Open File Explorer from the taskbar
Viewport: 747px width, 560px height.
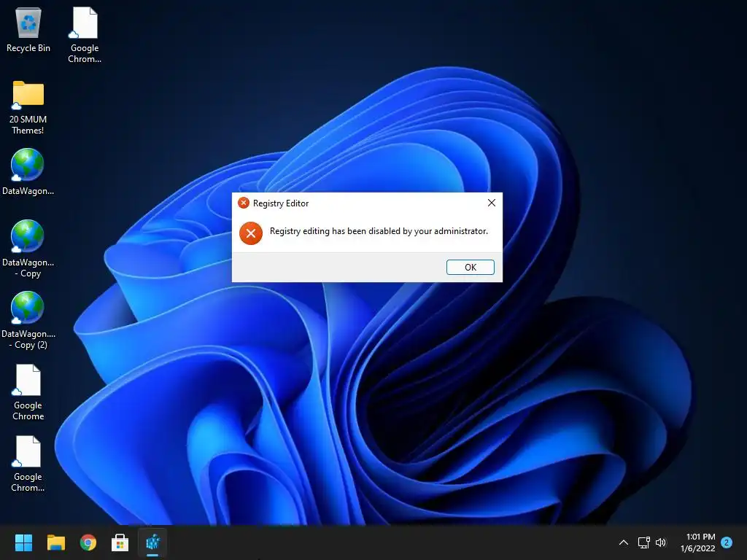click(55, 542)
